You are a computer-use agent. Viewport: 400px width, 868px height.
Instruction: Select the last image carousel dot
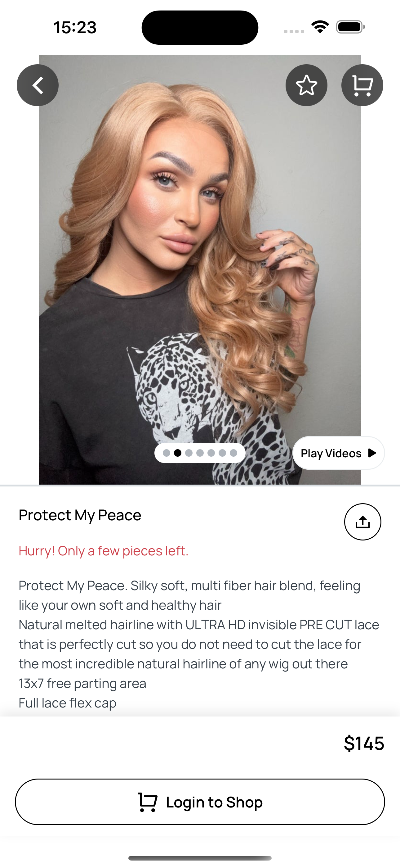coord(233,453)
